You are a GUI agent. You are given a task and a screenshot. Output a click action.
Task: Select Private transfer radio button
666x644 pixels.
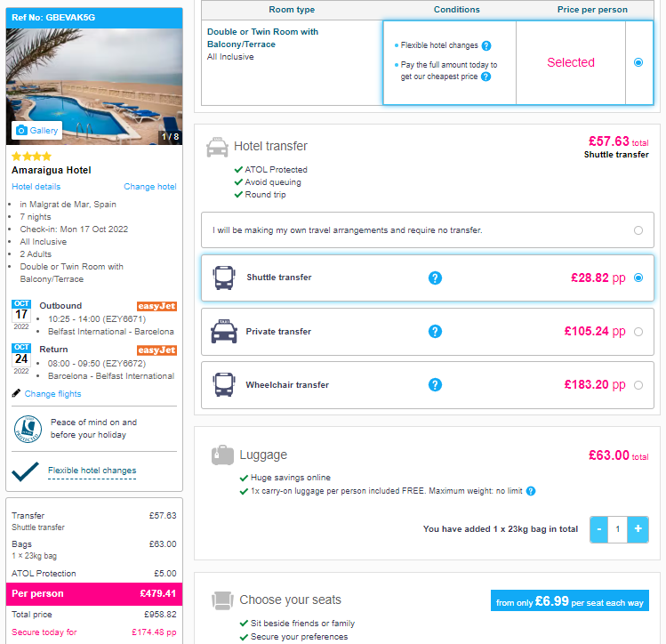click(x=638, y=332)
